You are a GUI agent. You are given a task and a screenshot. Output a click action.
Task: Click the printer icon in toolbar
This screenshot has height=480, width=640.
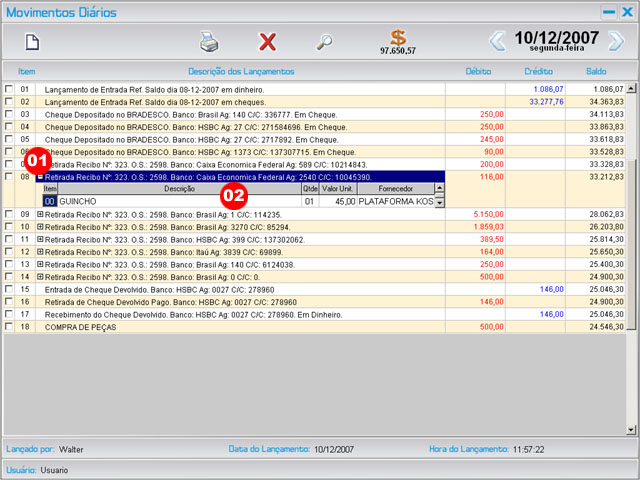coord(209,42)
